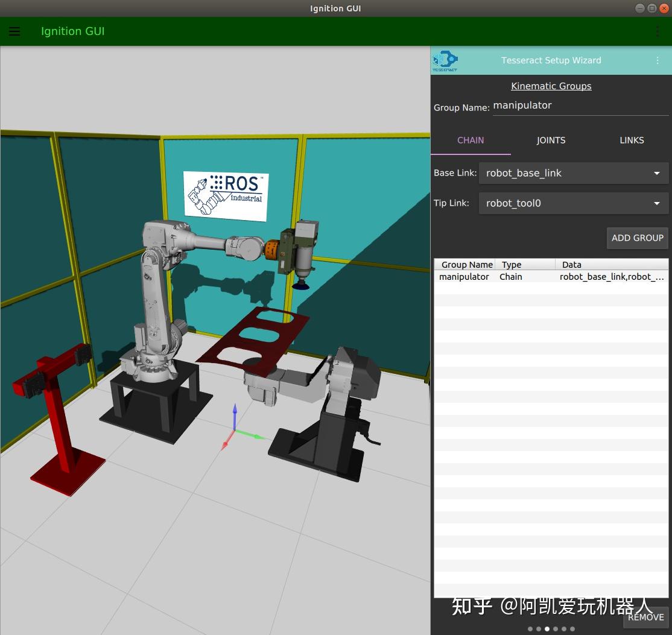Go to first wizard page indicator dot
The height and width of the screenshot is (635, 672).
click(x=530, y=629)
